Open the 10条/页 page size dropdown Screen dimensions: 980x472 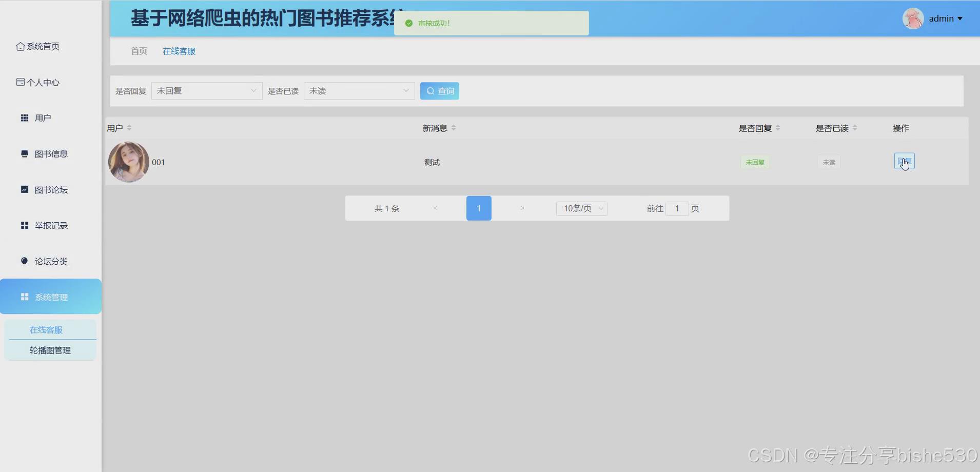(582, 208)
